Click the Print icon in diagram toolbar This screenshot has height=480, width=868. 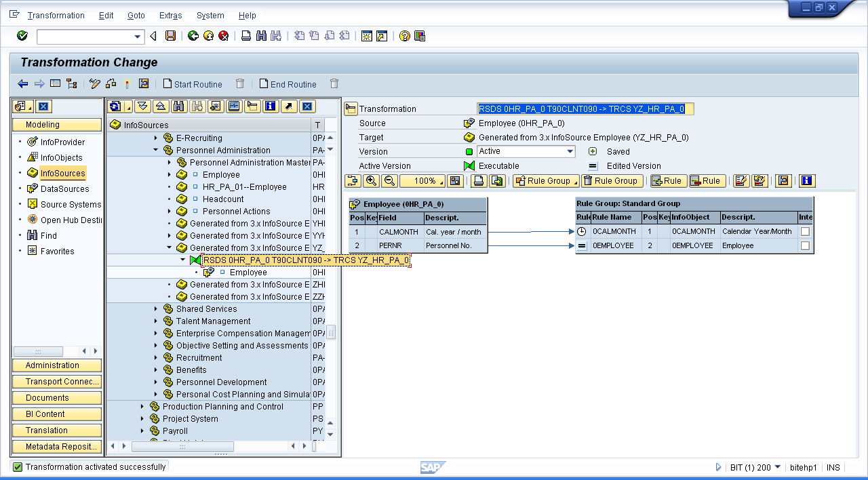479,180
